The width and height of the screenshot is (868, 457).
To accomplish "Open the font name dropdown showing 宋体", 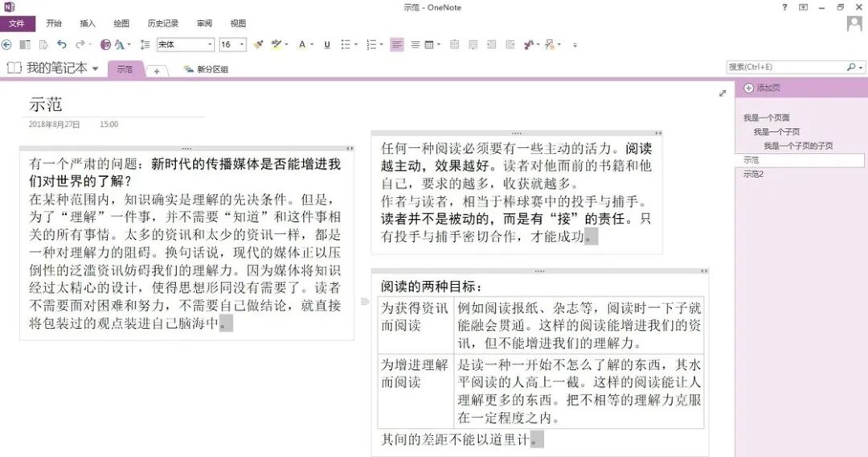I will point(211,44).
